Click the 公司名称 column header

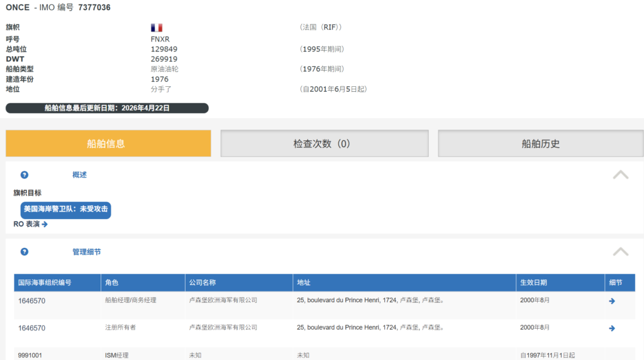[203, 283]
